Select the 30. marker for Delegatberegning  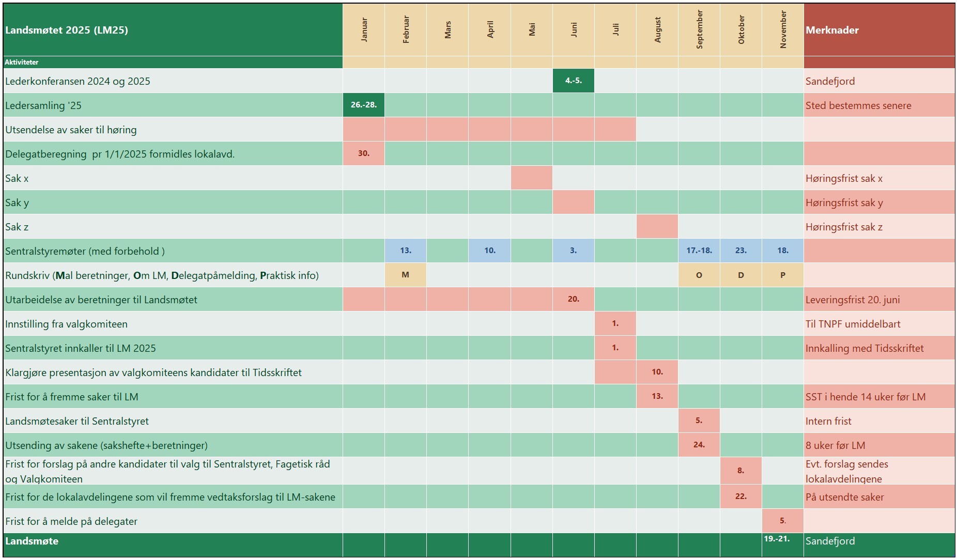[x=364, y=153]
